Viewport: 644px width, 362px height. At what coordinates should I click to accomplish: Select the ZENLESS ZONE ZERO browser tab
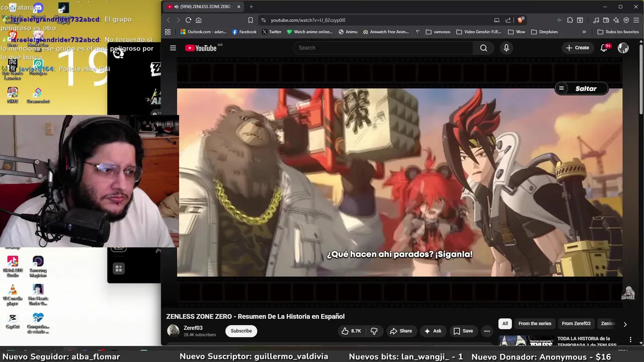[x=204, y=7]
